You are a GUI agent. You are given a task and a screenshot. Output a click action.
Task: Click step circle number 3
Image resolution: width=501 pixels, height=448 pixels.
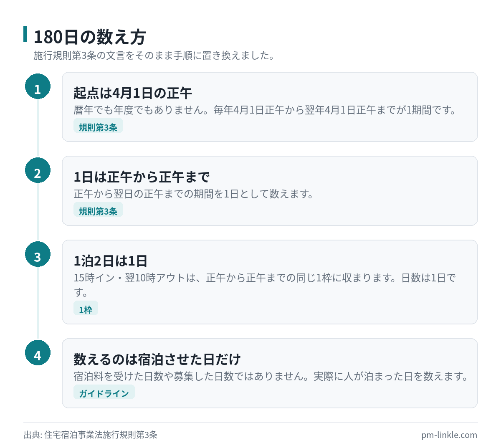[x=38, y=254]
